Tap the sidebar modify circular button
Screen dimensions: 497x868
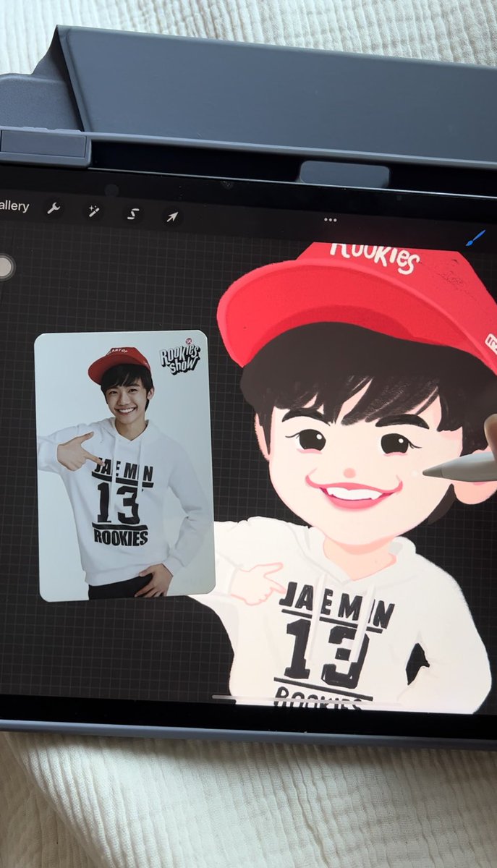click(x=6, y=266)
